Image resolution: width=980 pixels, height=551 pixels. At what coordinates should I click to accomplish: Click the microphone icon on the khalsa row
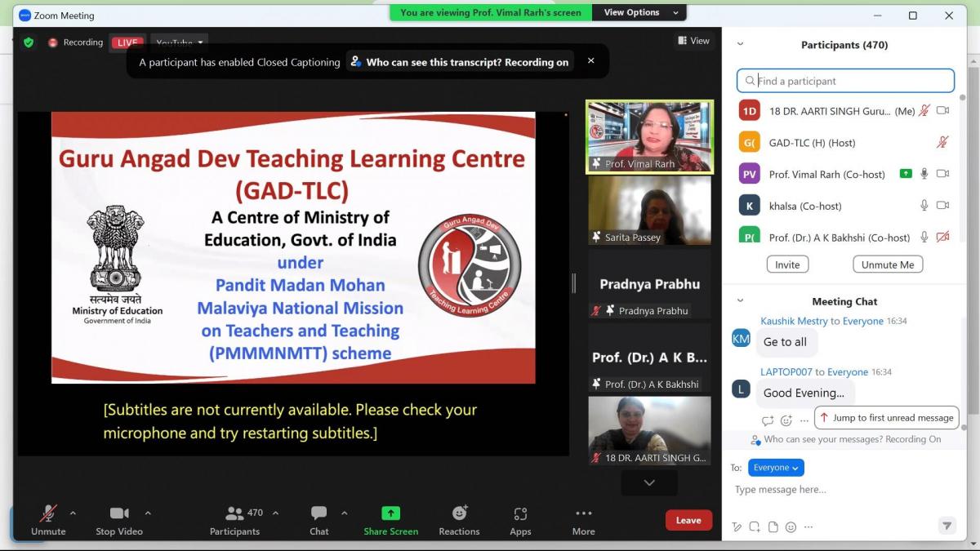point(924,206)
